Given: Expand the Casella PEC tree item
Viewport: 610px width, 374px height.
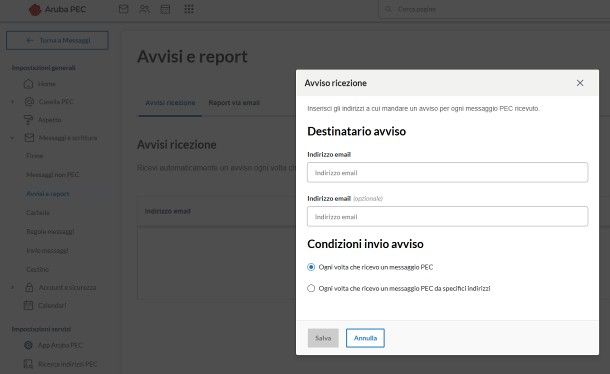Looking at the screenshot, I should tap(12, 102).
